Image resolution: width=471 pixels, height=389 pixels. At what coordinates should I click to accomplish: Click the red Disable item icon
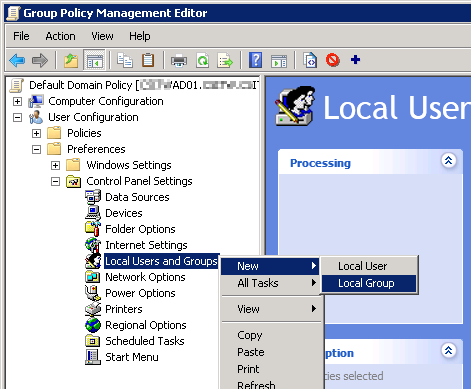pyautogui.click(x=333, y=60)
